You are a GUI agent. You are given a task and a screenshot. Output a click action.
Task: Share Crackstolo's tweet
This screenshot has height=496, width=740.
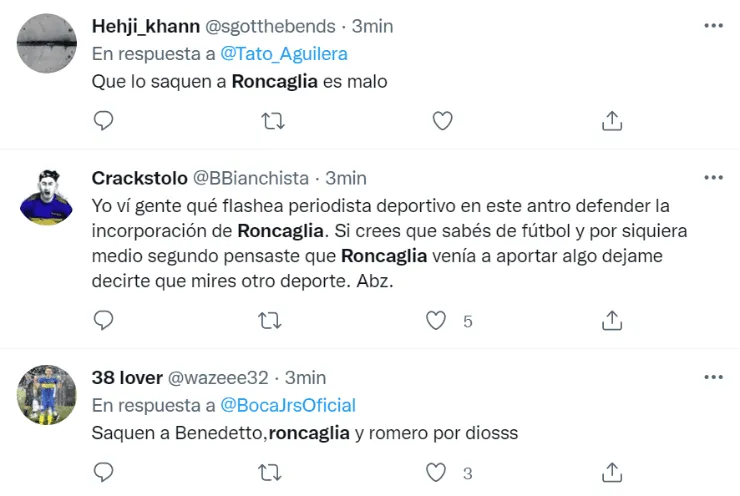612,321
